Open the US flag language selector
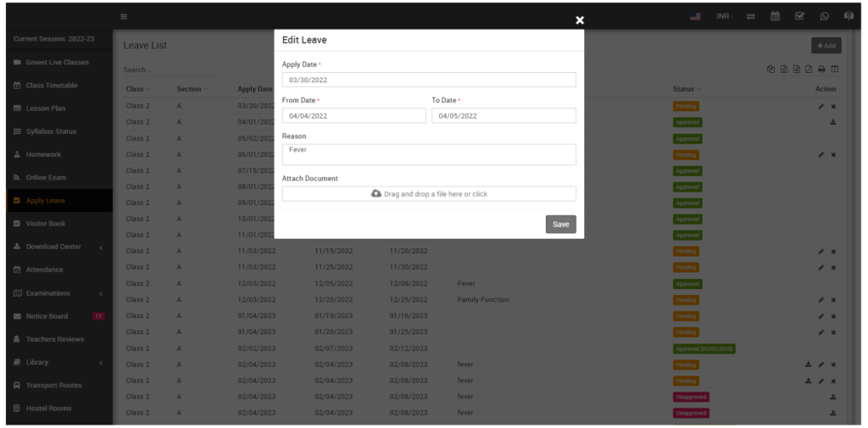The width and height of the screenshot is (868, 428). 695,16
